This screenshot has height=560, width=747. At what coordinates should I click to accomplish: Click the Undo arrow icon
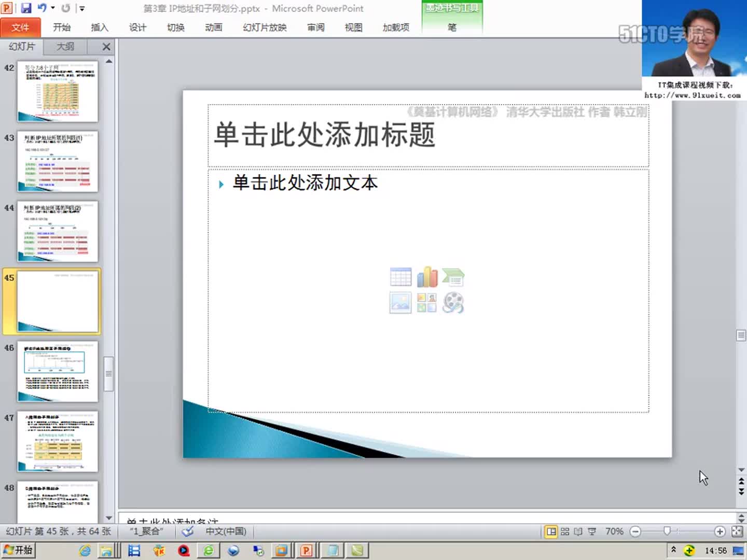[42, 8]
